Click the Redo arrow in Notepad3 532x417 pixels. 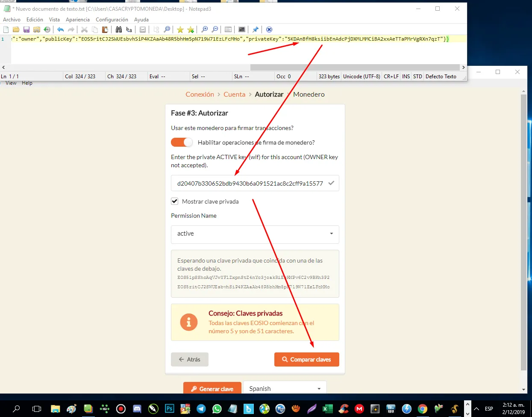click(71, 30)
